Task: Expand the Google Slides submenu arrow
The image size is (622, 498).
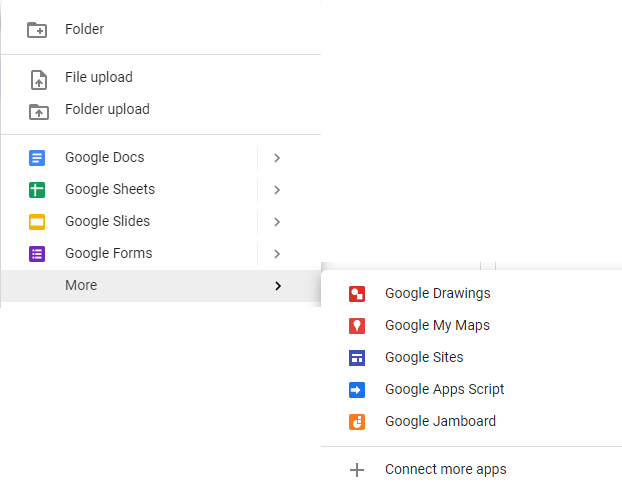Action: tap(277, 222)
